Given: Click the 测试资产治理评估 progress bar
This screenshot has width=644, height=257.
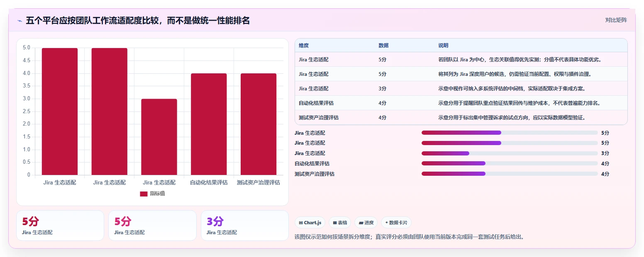Looking at the screenshot, I should 510,174.
